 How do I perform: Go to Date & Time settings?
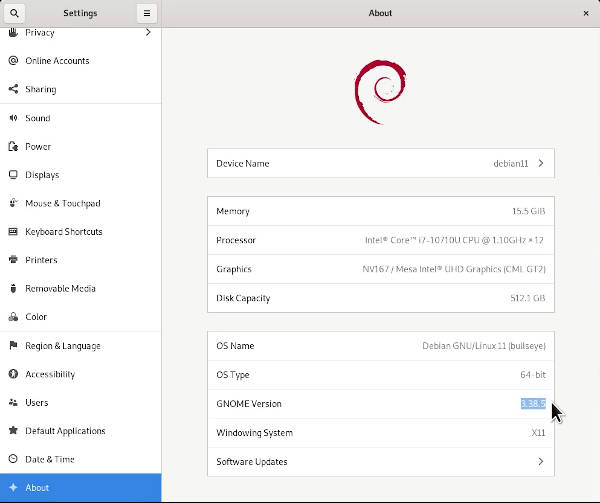[80, 459]
